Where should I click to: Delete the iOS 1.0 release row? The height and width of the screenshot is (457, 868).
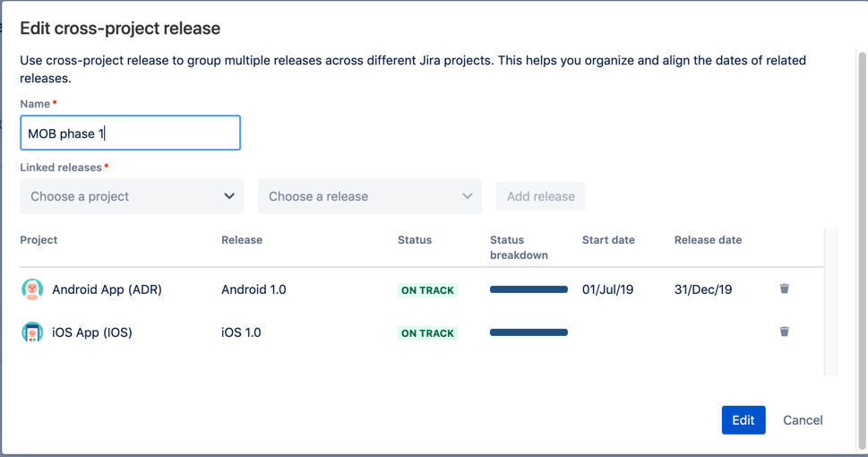784,332
